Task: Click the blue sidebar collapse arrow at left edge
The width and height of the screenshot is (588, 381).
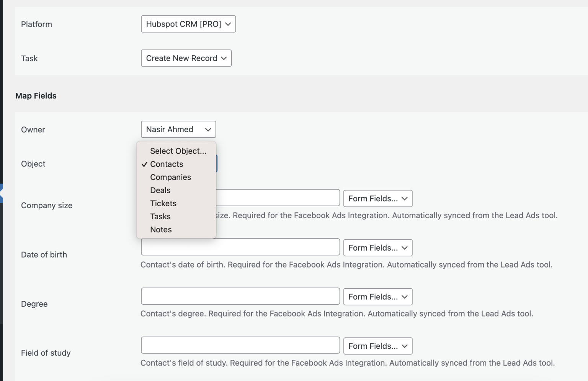Action: [x=1, y=194]
